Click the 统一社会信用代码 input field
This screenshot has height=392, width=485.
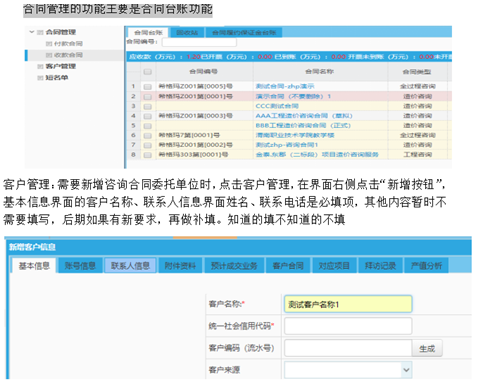pyautogui.click(x=348, y=326)
